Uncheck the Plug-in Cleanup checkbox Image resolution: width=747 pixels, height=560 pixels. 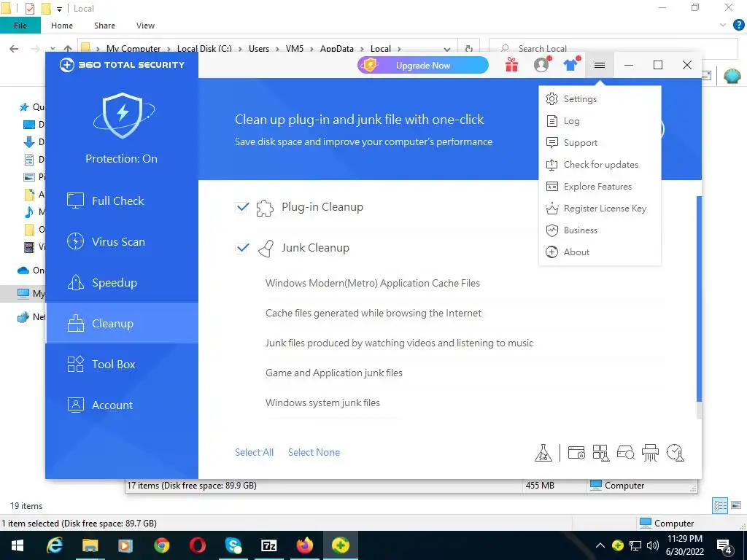tap(242, 207)
